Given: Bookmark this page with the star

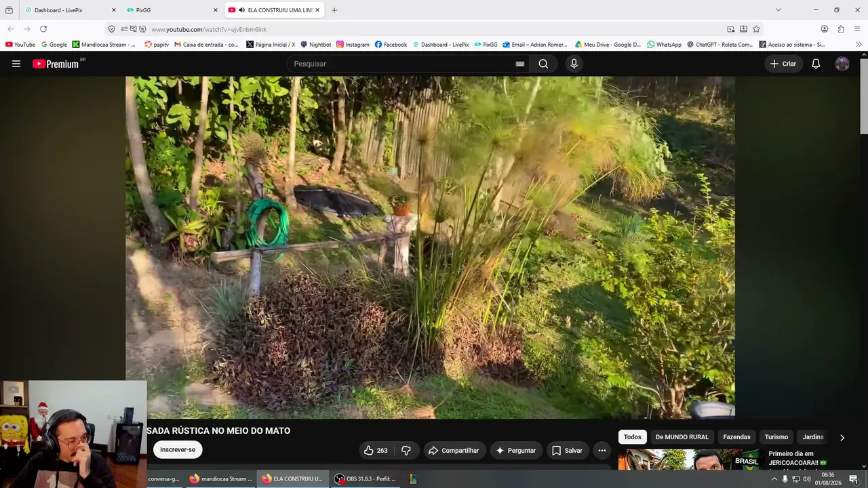Looking at the screenshot, I should pyautogui.click(x=756, y=29).
